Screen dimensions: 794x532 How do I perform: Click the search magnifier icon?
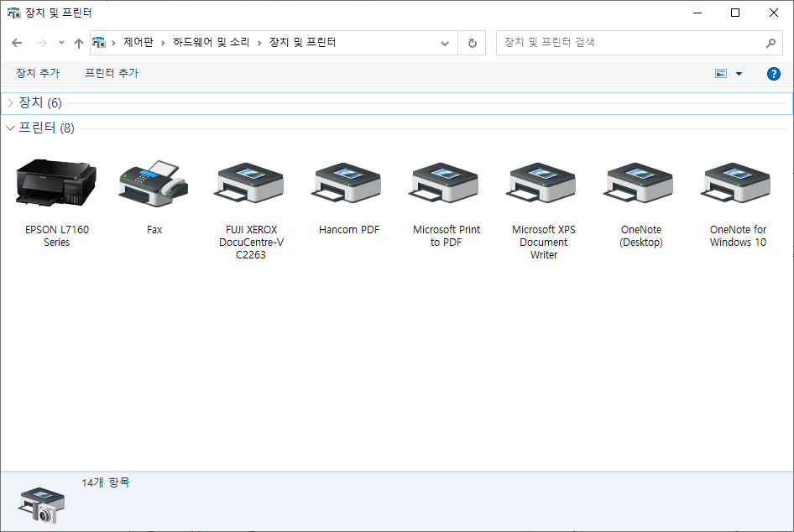click(770, 43)
